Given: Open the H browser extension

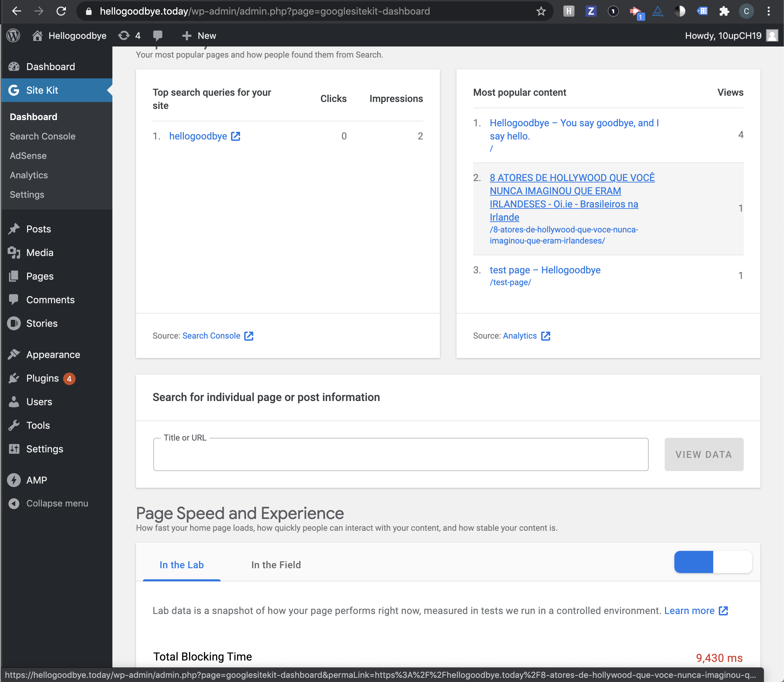Looking at the screenshot, I should (569, 11).
